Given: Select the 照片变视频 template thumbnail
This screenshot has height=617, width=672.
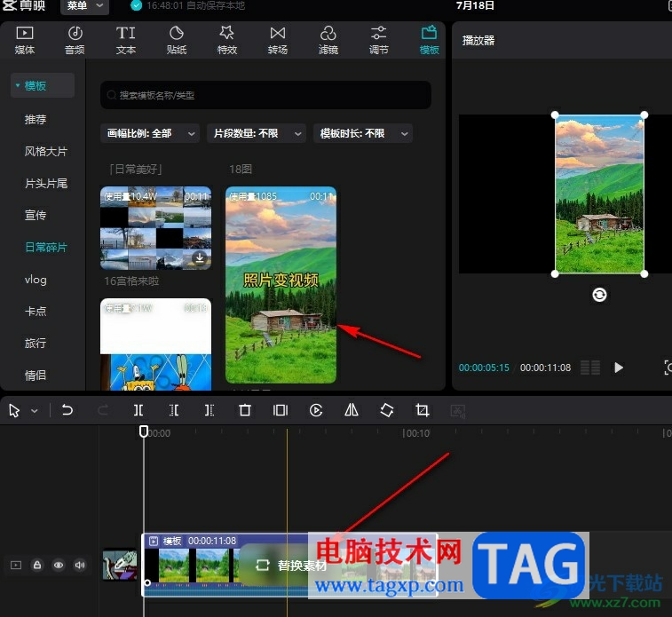Looking at the screenshot, I should click(x=281, y=284).
